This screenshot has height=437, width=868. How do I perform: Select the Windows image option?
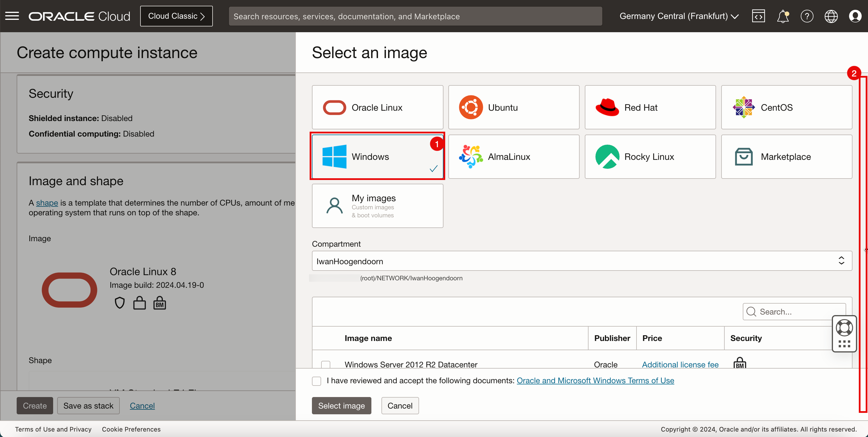tap(377, 156)
